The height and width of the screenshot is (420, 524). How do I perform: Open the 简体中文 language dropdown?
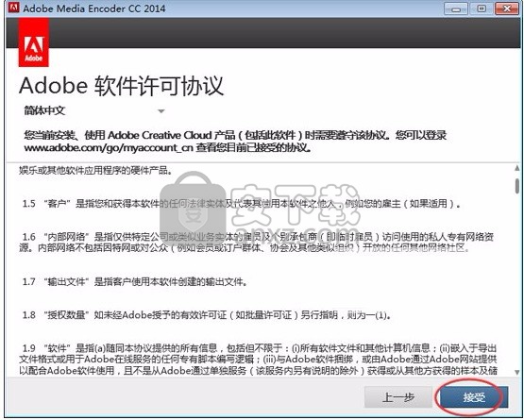click(x=94, y=110)
